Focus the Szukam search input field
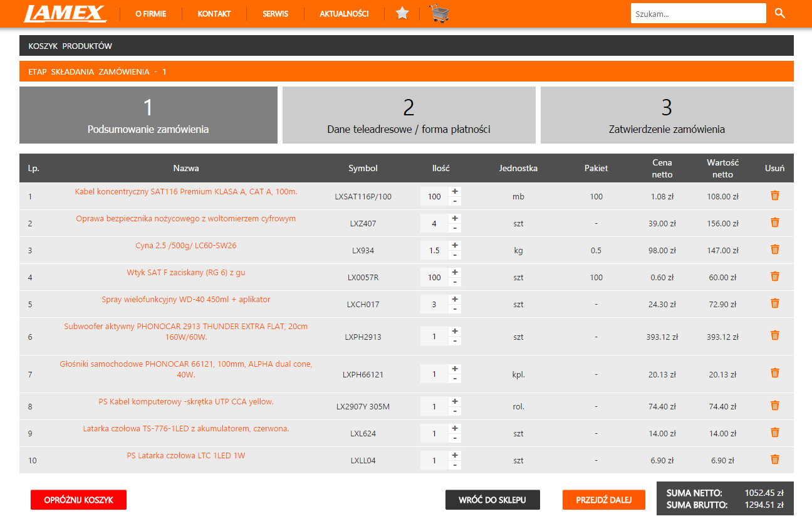Viewport: 812px width, 526px height. click(697, 13)
